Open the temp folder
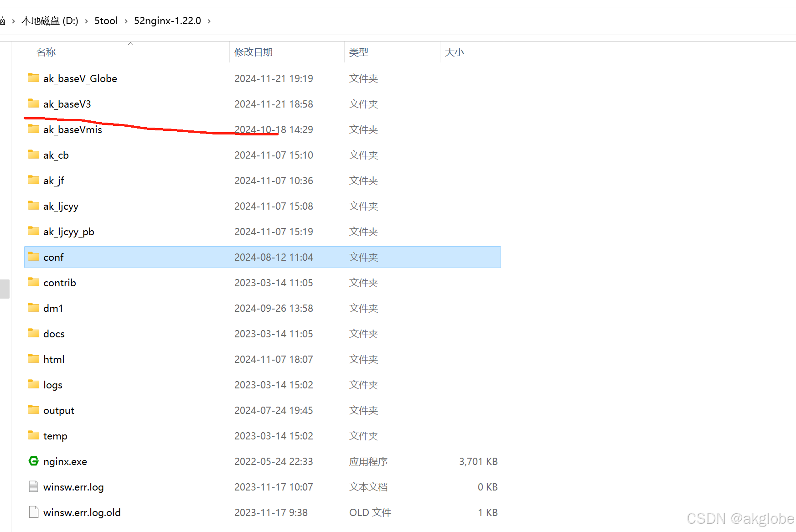Screen dimensions: 796x532 tap(55, 435)
